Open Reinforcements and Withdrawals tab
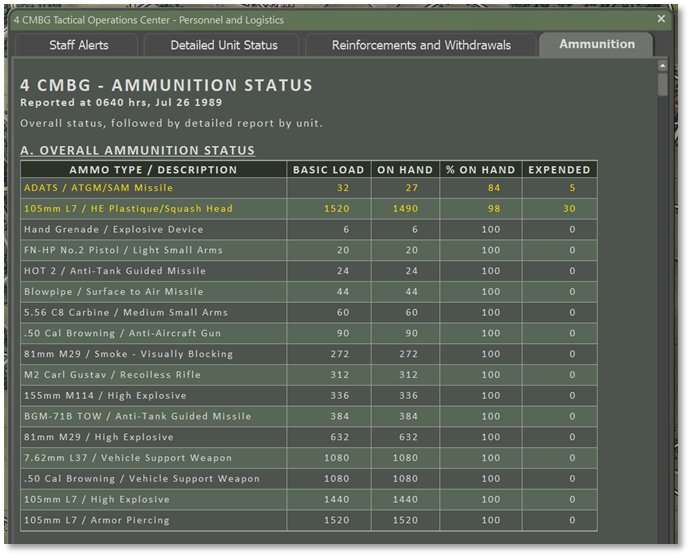Screen dimensions: 690x556 pos(421,45)
